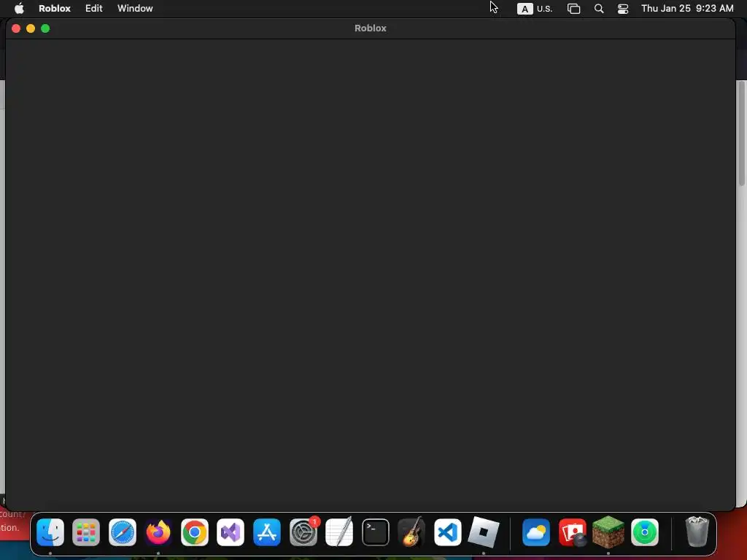The width and height of the screenshot is (747, 560).
Task: Open the Apple menu
Action: click(x=19, y=9)
